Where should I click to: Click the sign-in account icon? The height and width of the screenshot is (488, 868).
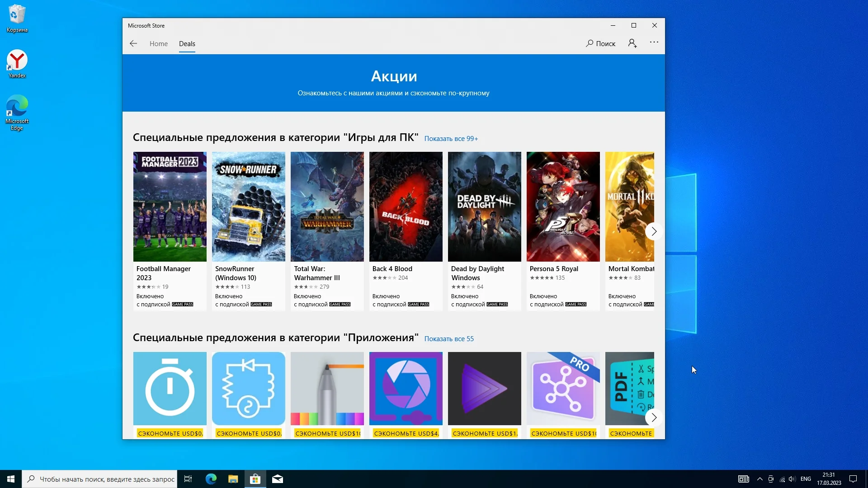point(632,43)
